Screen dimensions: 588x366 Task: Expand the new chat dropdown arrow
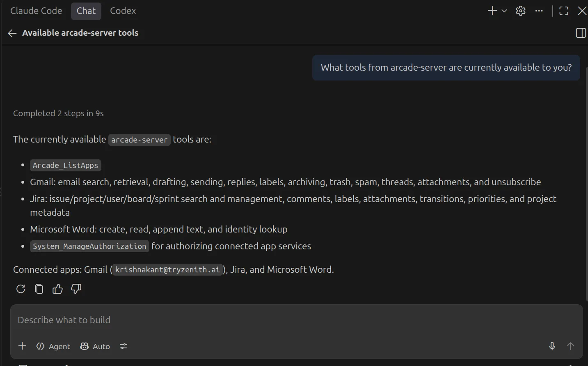(x=504, y=11)
